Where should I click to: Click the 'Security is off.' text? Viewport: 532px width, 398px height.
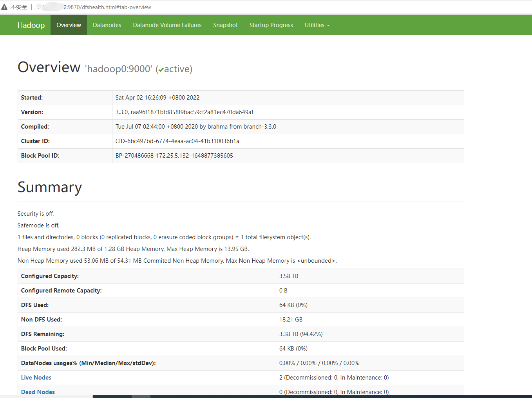(36, 214)
